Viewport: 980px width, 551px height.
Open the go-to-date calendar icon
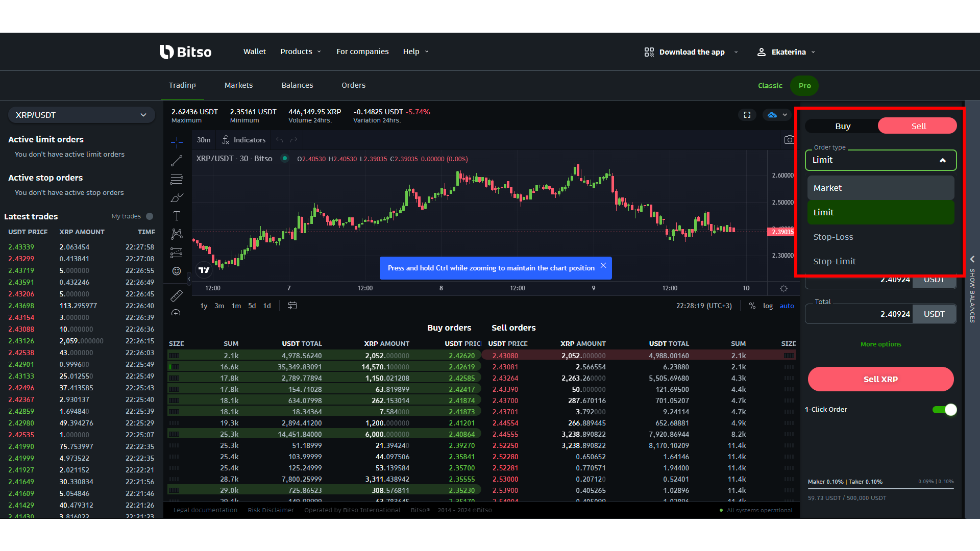tap(292, 306)
